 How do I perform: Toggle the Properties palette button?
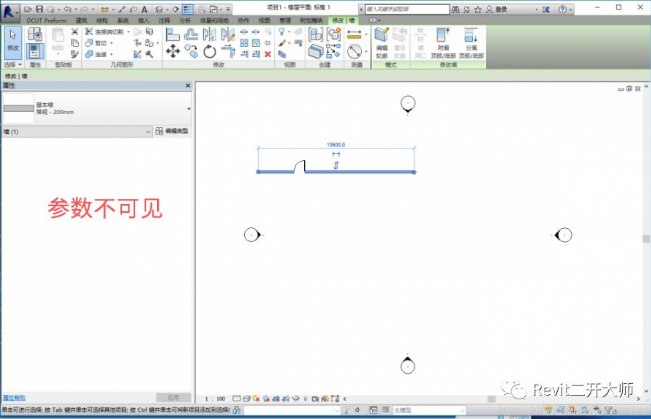coord(35,51)
